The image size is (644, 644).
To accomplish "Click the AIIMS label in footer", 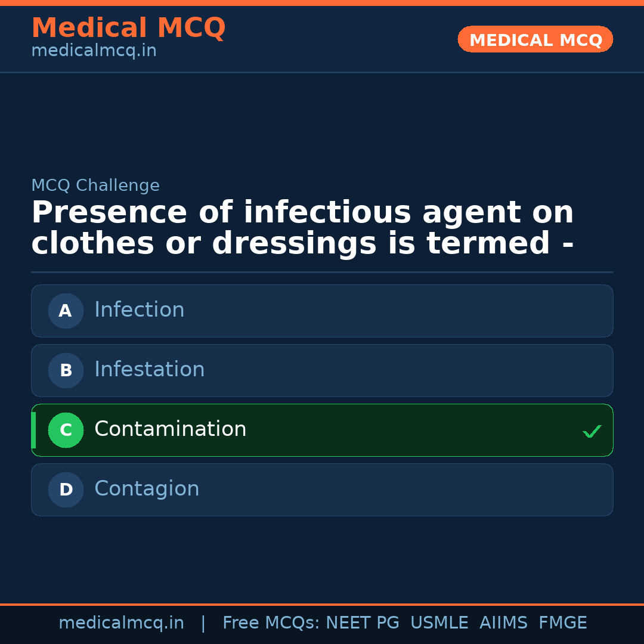I will click(503, 623).
